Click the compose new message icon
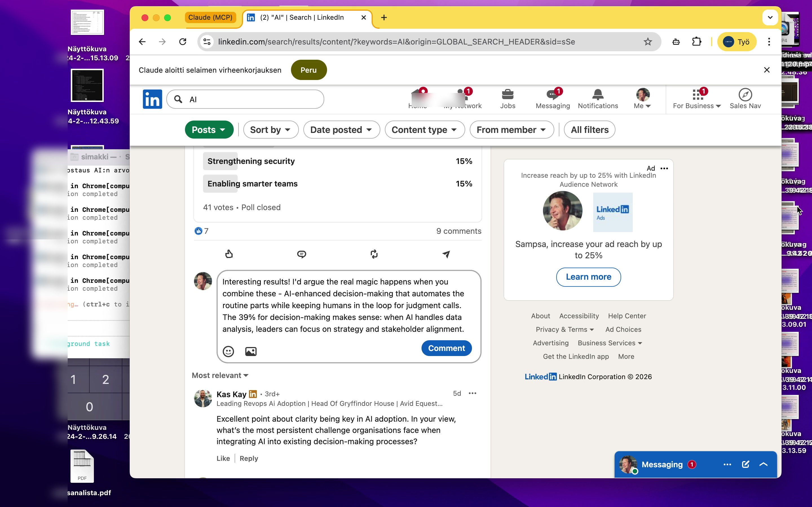 (x=745, y=464)
